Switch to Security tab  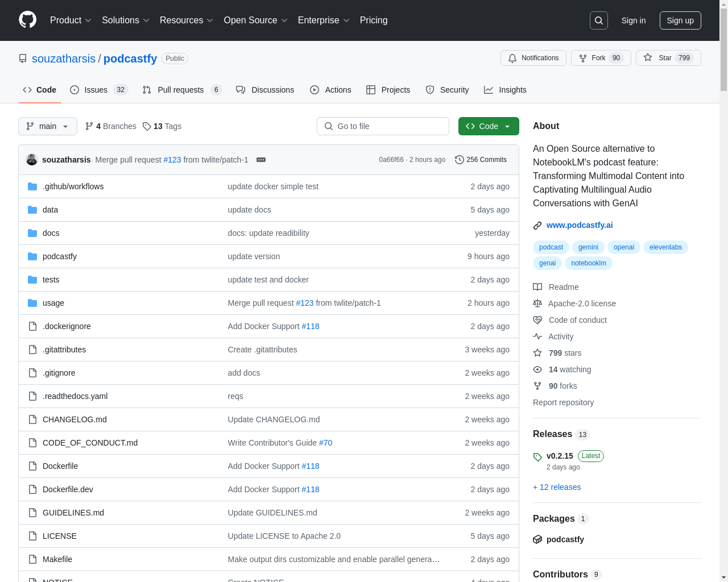pyautogui.click(x=447, y=90)
